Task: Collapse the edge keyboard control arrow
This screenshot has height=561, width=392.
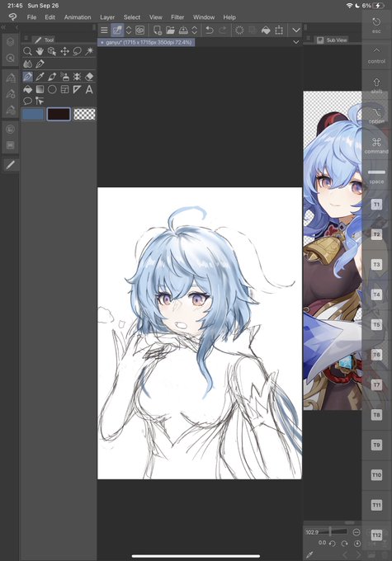Action: coord(376,50)
